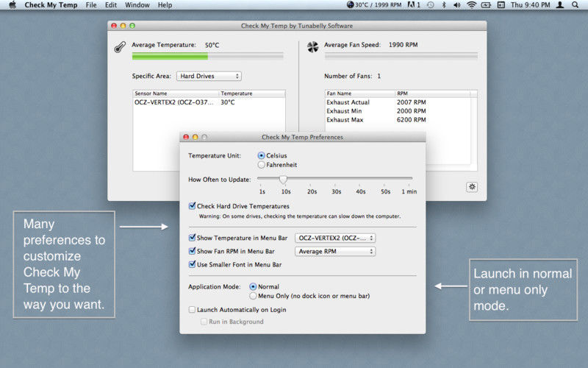Select Menu Only application mode
Screen dimensions: 588x368
[253, 296]
